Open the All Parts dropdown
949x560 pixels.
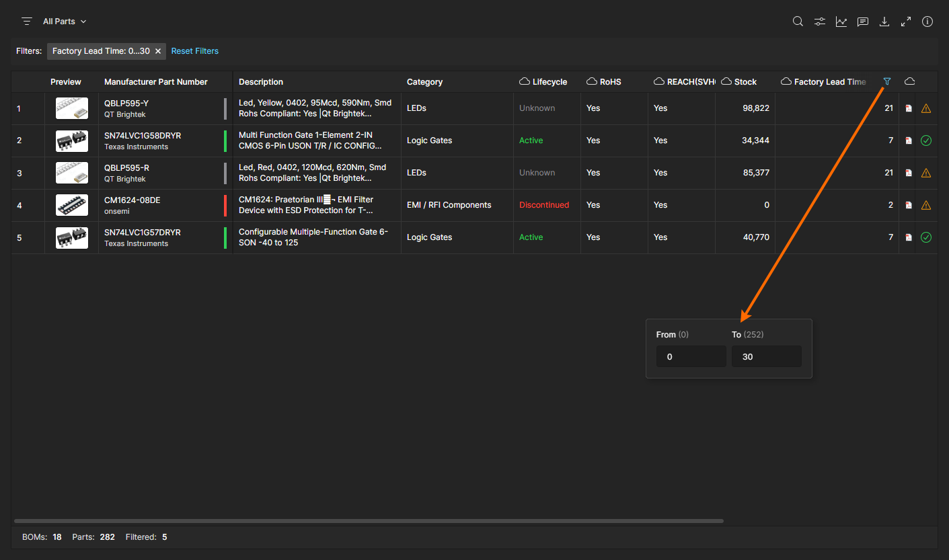[x=65, y=22]
